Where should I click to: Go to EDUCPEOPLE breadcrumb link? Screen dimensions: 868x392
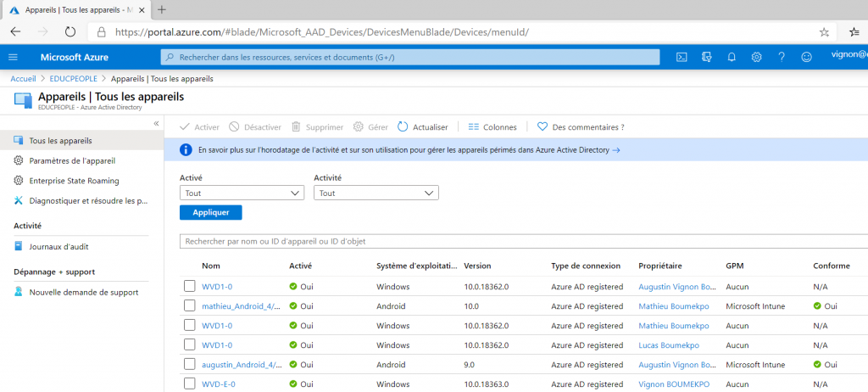pyautogui.click(x=73, y=79)
